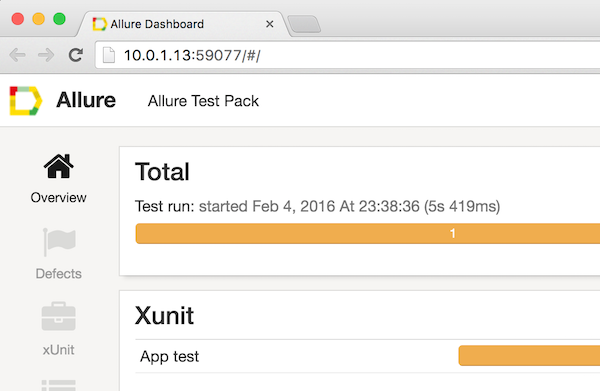Click the Total heading
The width and height of the screenshot is (600, 391).
[x=162, y=171]
